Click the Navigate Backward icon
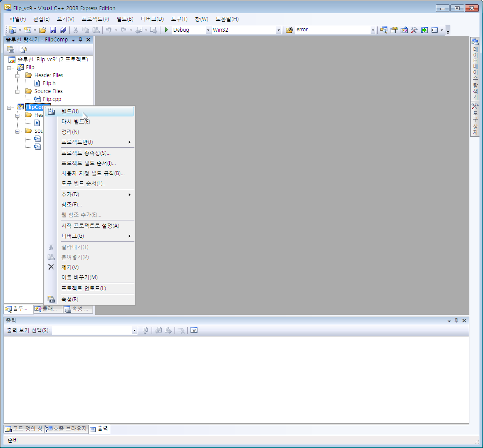Image resolution: width=483 pixels, height=448 pixels. (139, 30)
